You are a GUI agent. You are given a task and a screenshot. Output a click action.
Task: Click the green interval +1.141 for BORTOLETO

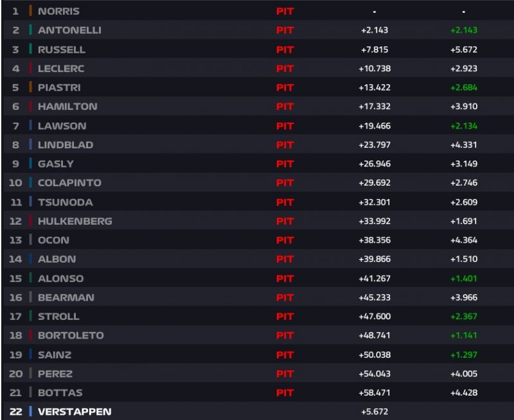pyautogui.click(x=463, y=335)
